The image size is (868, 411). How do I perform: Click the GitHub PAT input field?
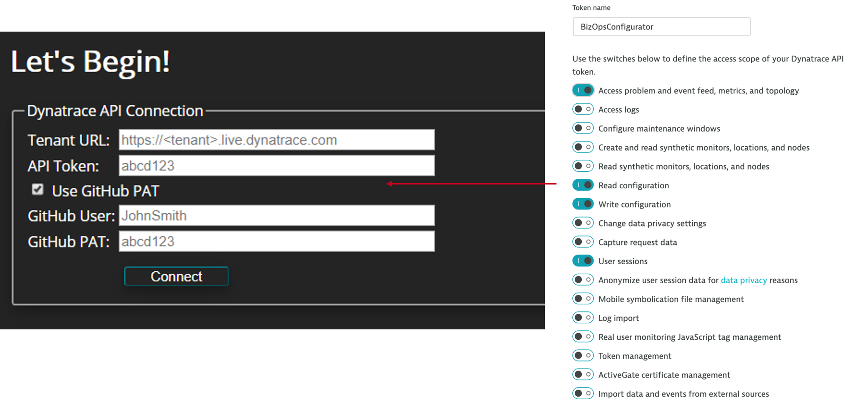(x=277, y=241)
